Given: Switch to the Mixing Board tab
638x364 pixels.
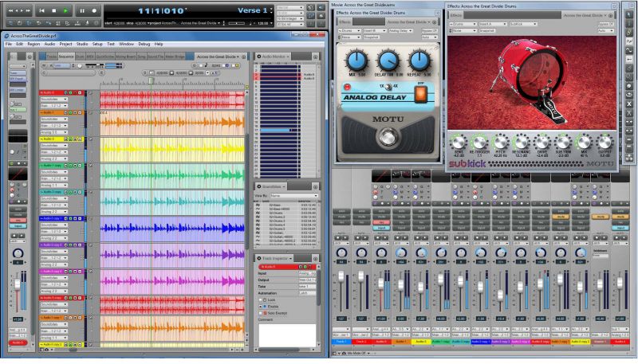Looking at the screenshot, I should click(126, 57).
